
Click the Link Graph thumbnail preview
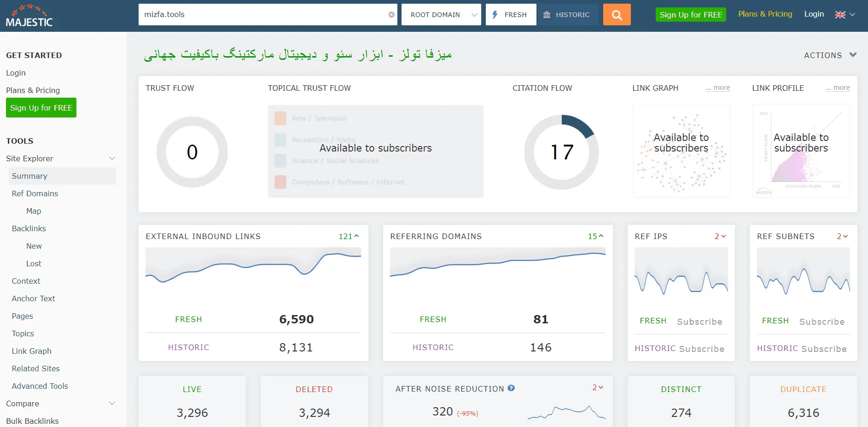click(x=682, y=151)
